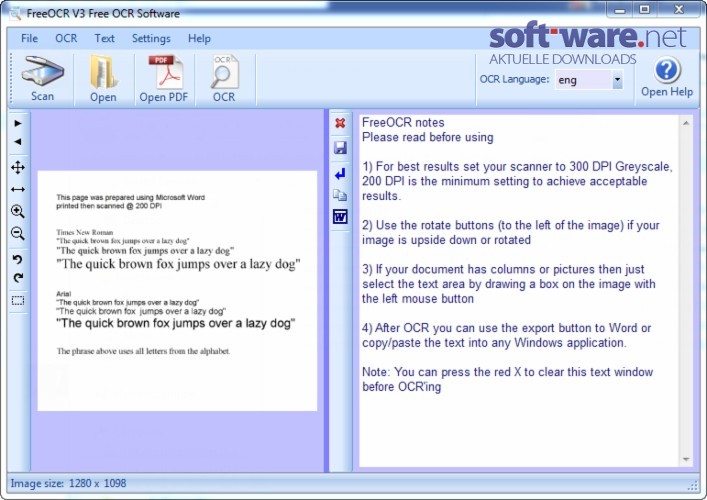
Task: Click the 'Note: You can press the red X' line
Action: click(508, 372)
